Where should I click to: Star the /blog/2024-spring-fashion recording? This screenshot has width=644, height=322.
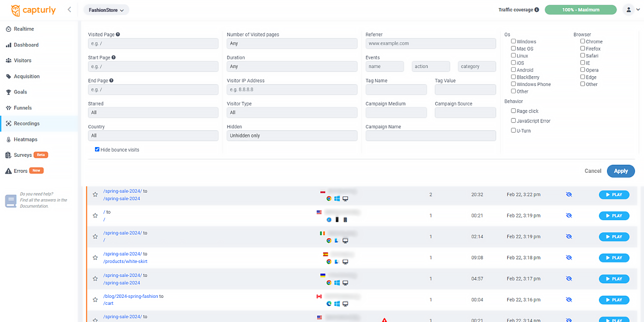95,300
